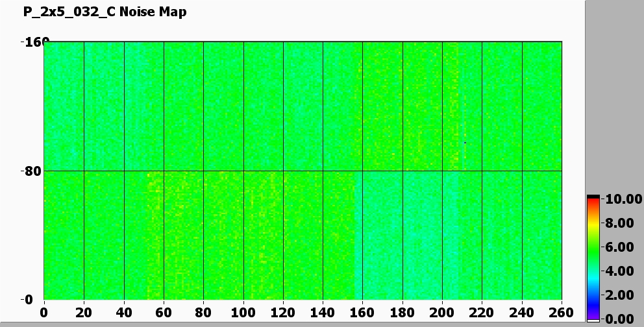Image resolution: width=644 pixels, height=327 pixels.
Task: Click x-axis tick label 20
Action: 83,313
